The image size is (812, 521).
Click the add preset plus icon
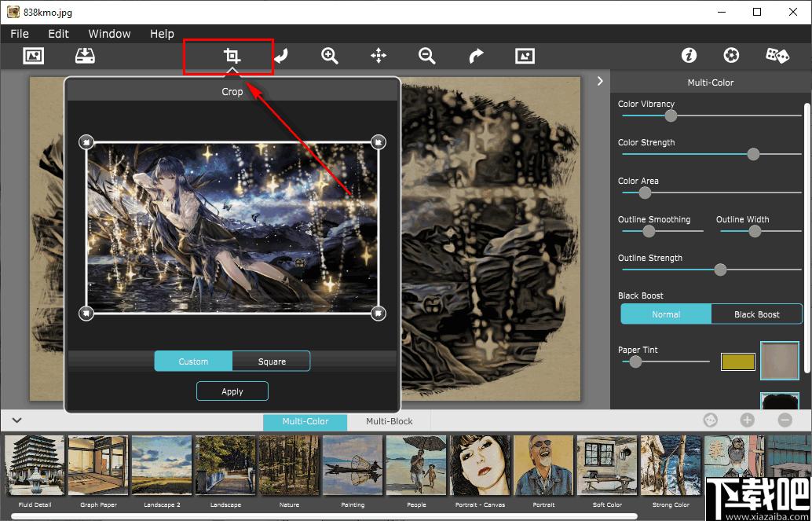[x=748, y=420]
